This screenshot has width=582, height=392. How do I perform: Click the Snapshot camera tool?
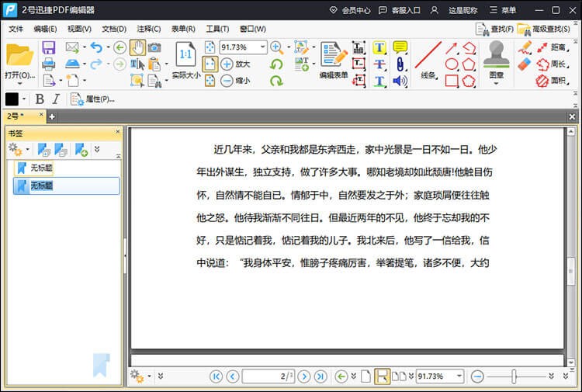[x=155, y=47]
